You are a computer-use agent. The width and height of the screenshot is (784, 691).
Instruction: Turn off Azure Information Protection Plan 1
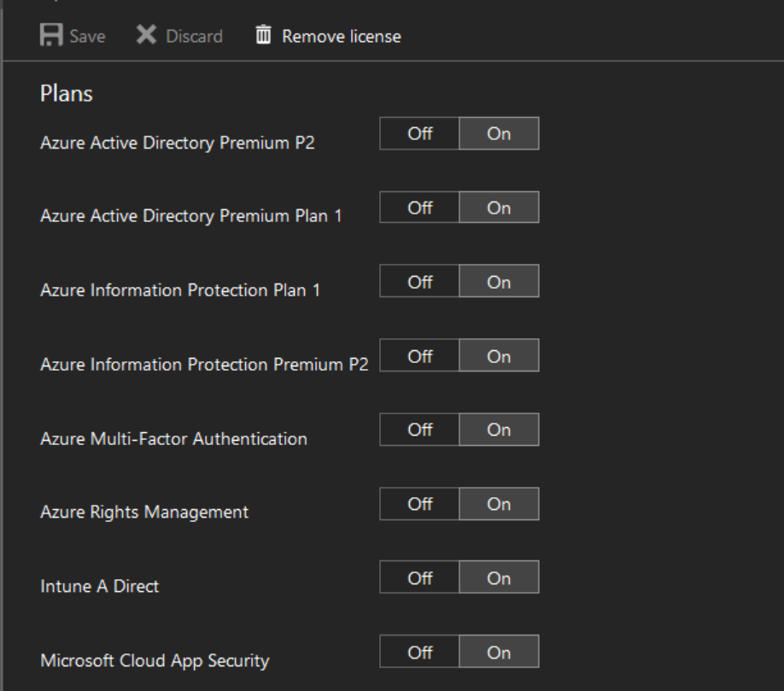419,282
